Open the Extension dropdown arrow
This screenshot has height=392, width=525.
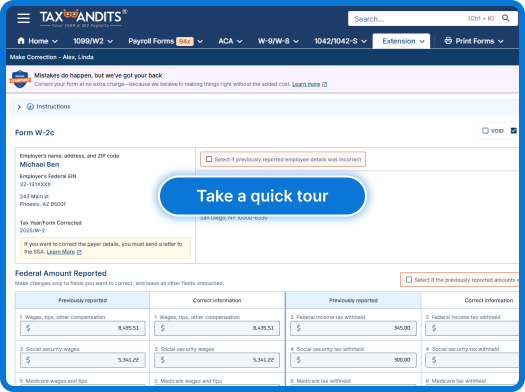422,41
